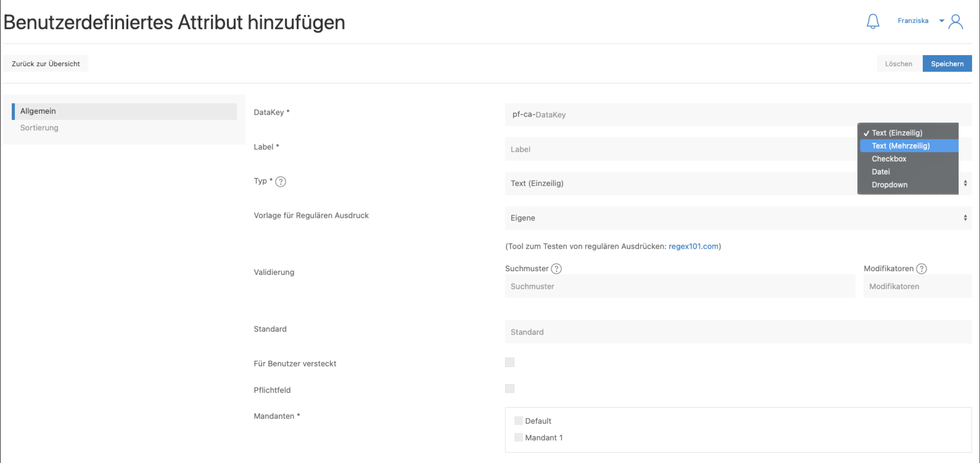Choose the Dropdown type option
980x463 pixels.
click(889, 185)
